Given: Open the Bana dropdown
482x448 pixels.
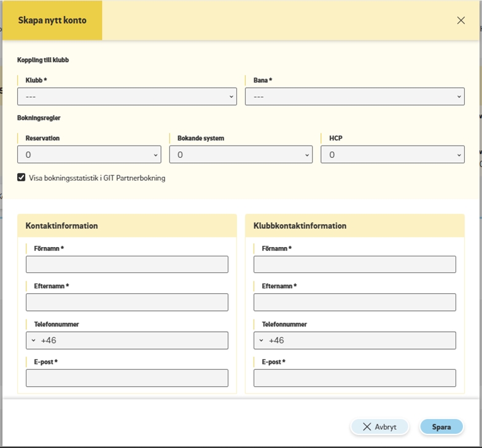Looking at the screenshot, I should click(x=354, y=96).
